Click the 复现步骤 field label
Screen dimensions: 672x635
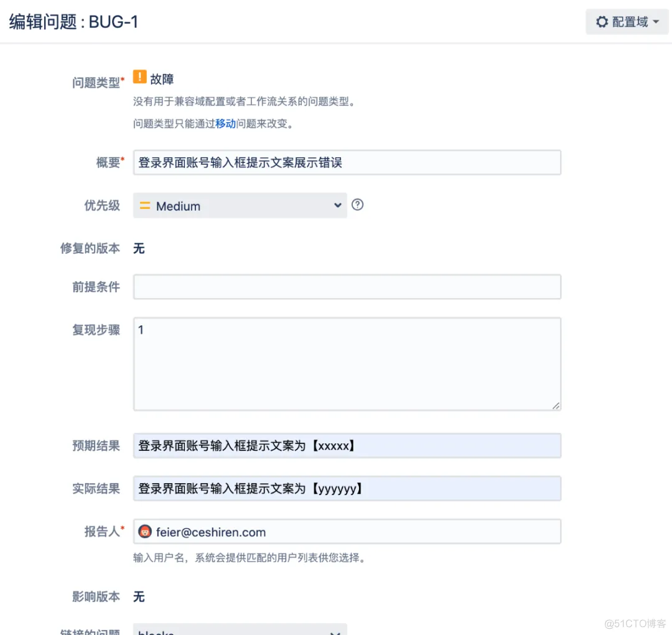(x=96, y=330)
